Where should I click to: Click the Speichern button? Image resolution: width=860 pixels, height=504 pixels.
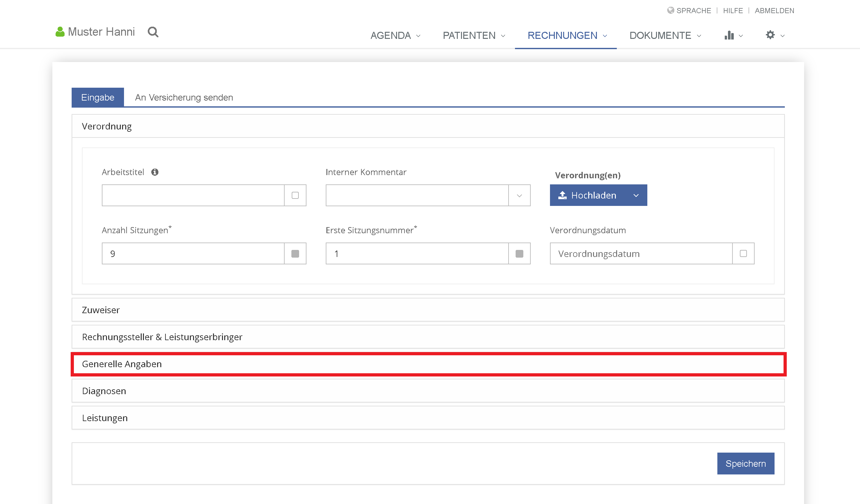point(745,464)
